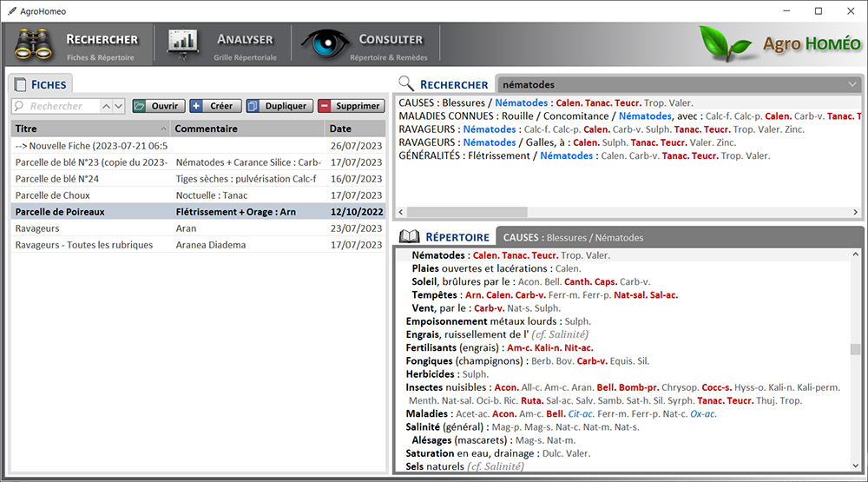Click the Répertoire vertical scrollbar thumb
868x482 pixels.
click(x=855, y=349)
